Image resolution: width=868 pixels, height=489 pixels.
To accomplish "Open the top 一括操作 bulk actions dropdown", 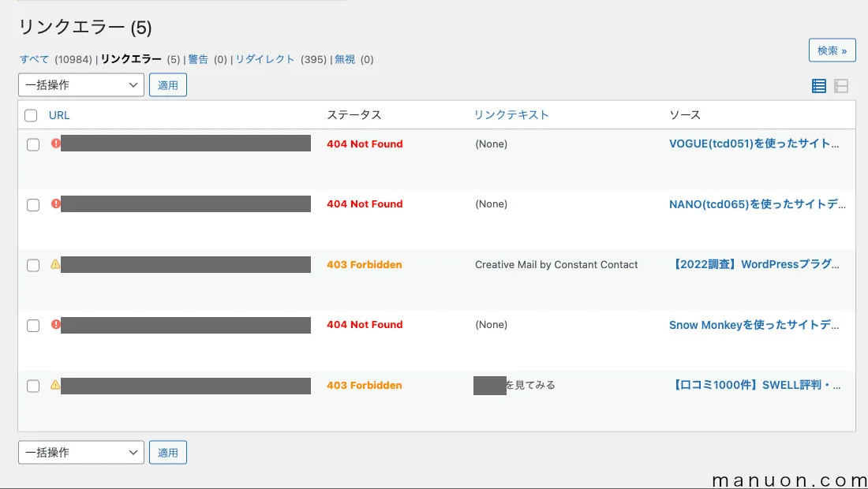I will 80,84.
